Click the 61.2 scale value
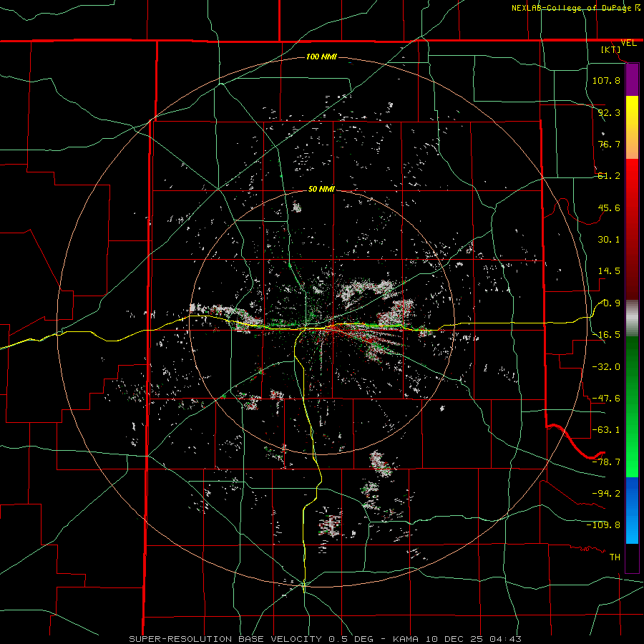Image resolution: width=644 pixels, height=644 pixels. pyautogui.click(x=609, y=176)
